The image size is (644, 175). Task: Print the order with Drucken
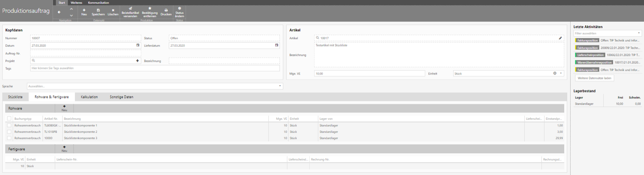(166, 12)
